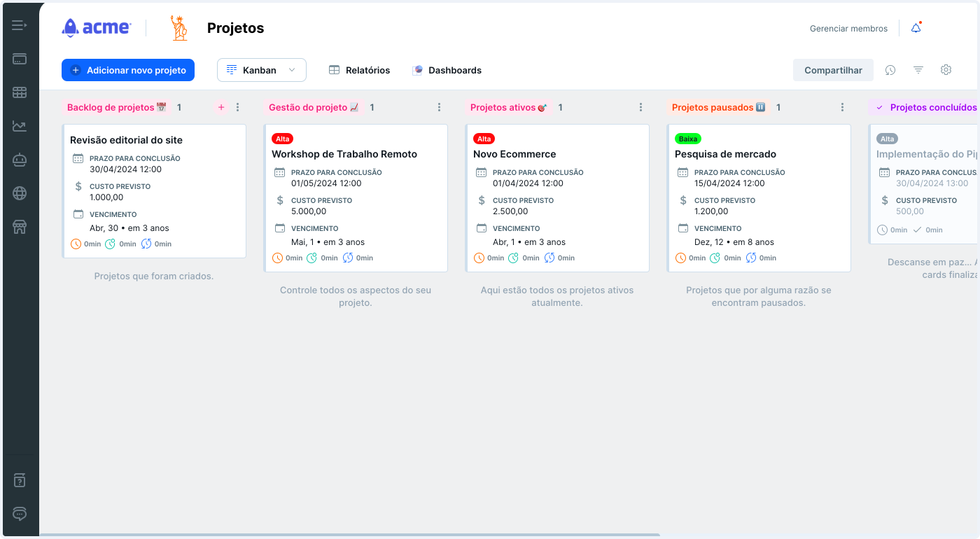The image size is (980, 539).
Task: Open kebab menu on Projetos pausados column
Action: [x=842, y=107]
